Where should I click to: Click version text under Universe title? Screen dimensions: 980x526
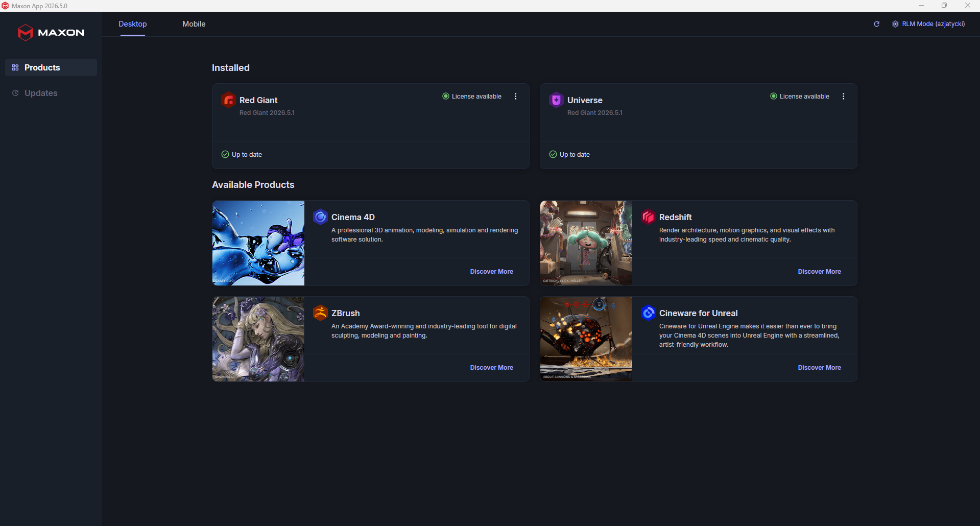pos(595,113)
